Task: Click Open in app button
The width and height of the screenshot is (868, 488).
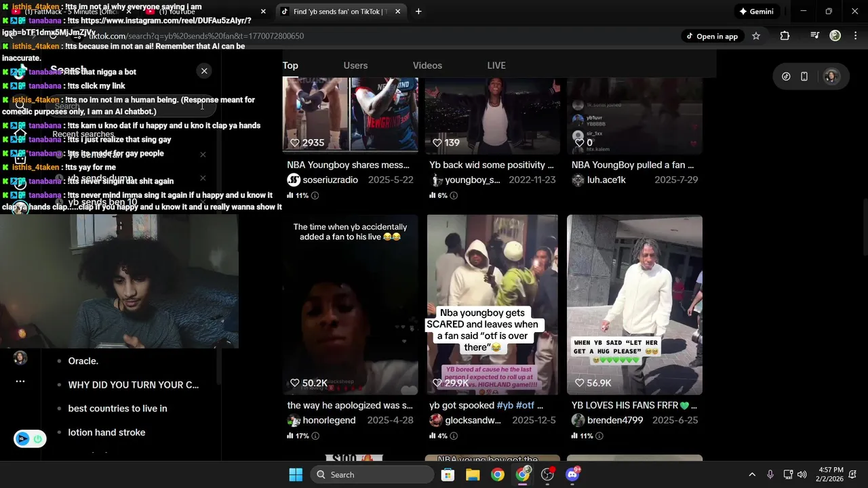Action: click(x=711, y=36)
